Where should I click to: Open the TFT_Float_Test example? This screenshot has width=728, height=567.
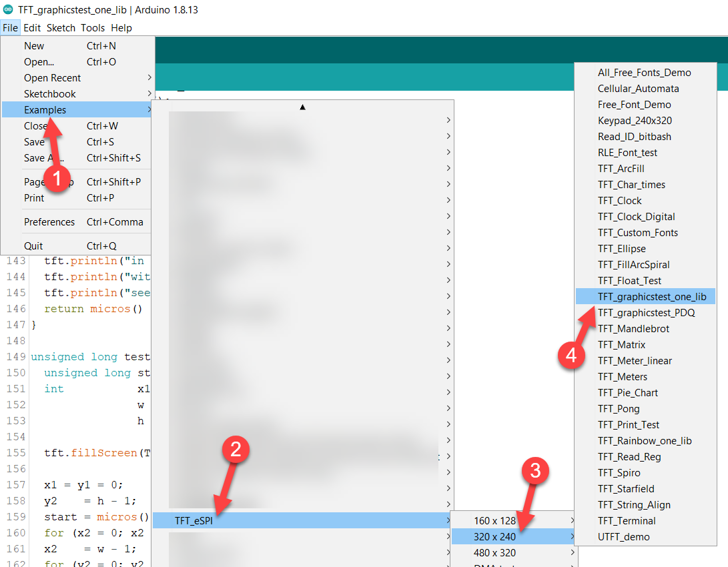645,281
